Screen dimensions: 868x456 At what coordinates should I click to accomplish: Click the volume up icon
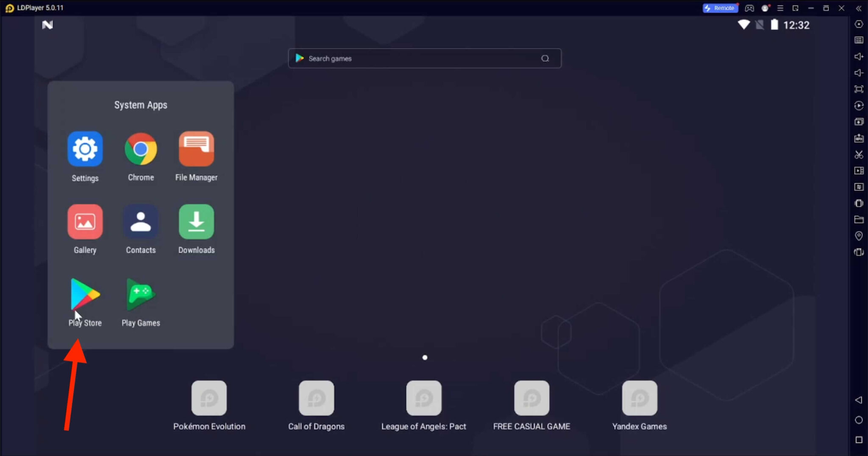coord(859,56)
